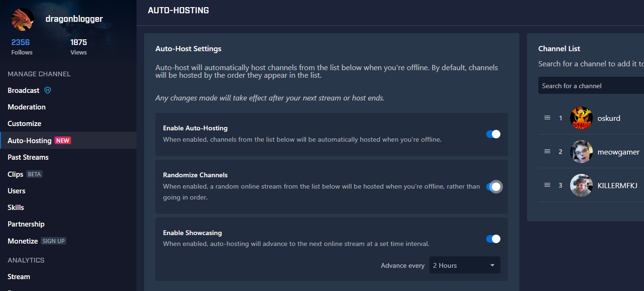Image resolution: width=644 pixels, height=291 pixels.
Task: Click the drag handle beside oskurd
Action: pyautogui.click(x=547, y=118)
